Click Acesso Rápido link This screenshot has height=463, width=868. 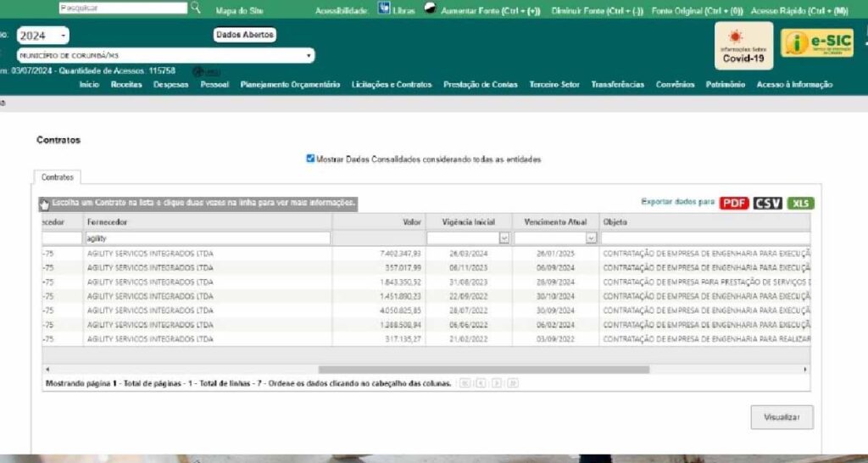point(799,11)
